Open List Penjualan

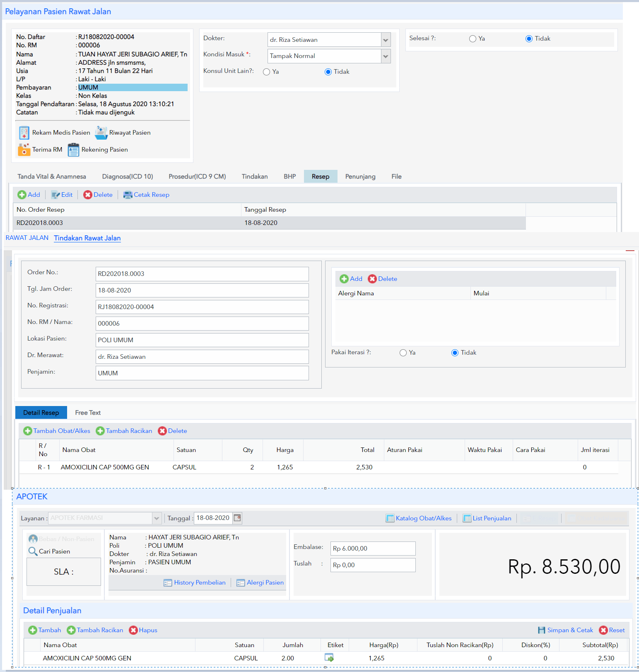[x=487, y=518]
